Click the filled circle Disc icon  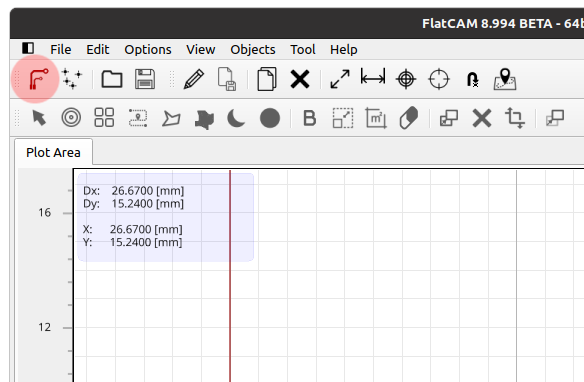[x=270, y=118]
